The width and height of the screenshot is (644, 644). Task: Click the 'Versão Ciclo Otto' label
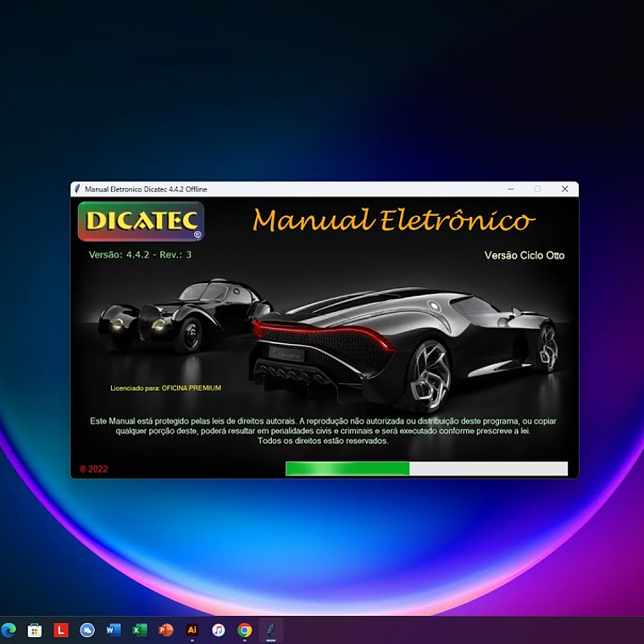pos(524,255)
